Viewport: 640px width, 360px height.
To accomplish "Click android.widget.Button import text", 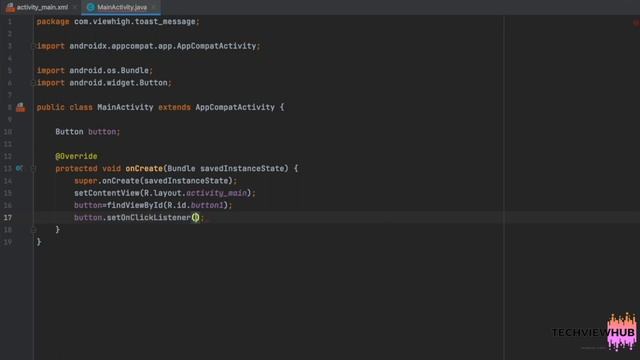I will tap(118, 83).
